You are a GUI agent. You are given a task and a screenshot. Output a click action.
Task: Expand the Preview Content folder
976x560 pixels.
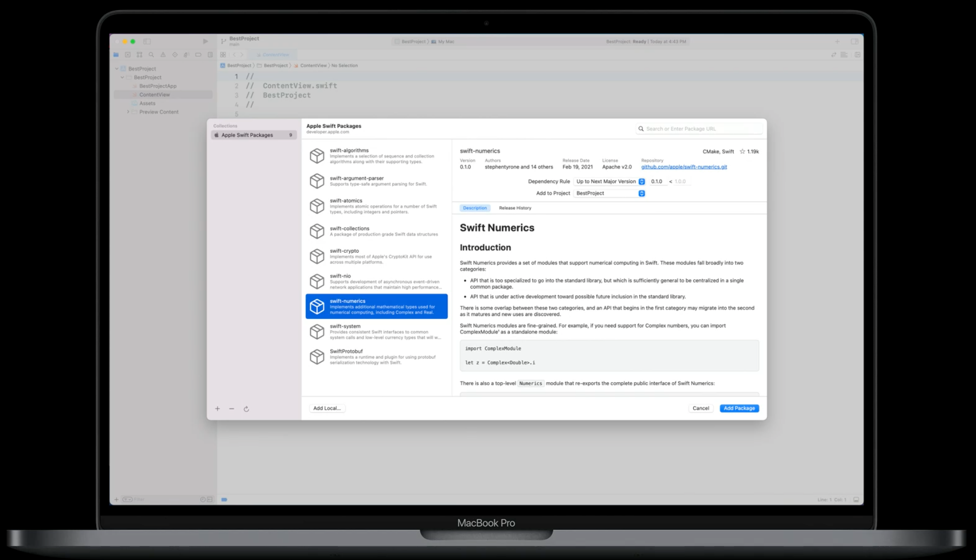128,112
